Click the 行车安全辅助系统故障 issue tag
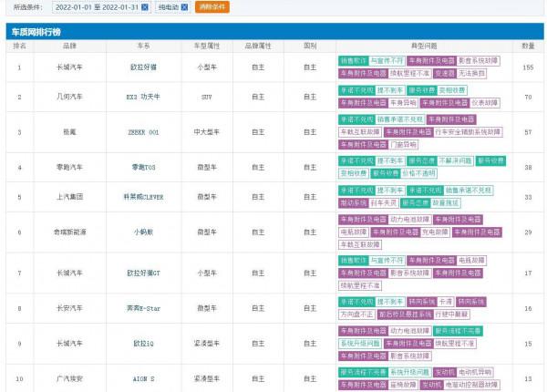This screenshot has height=392, width=547. [468, 132]
